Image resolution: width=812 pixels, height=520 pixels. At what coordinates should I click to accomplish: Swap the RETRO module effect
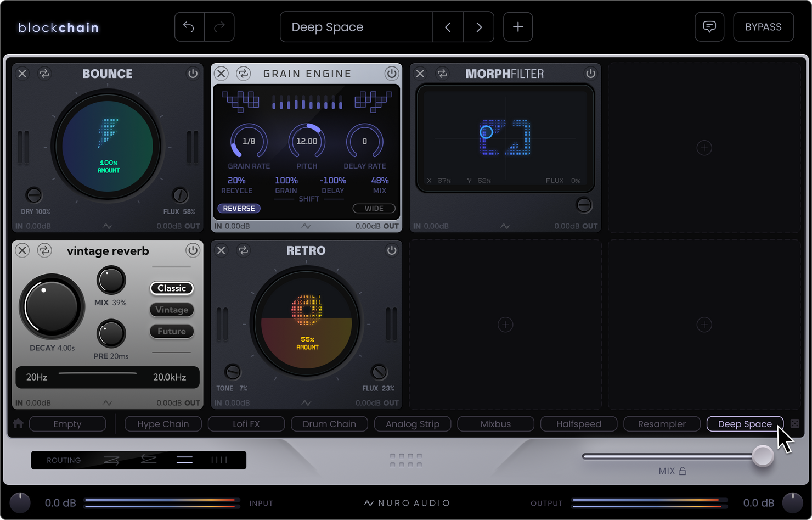point(244,250)
